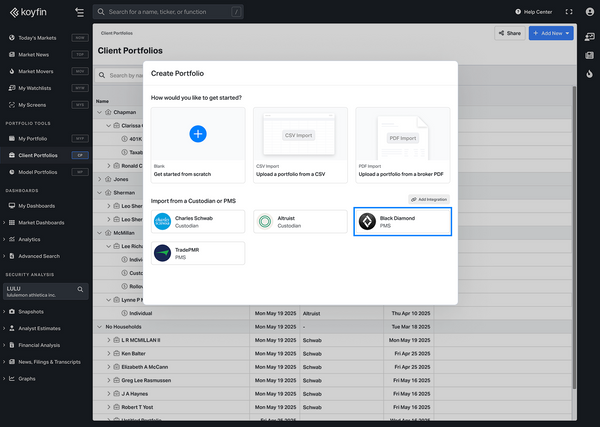
Task: Open movers flame icon on right rail
Action: [590, 74]
